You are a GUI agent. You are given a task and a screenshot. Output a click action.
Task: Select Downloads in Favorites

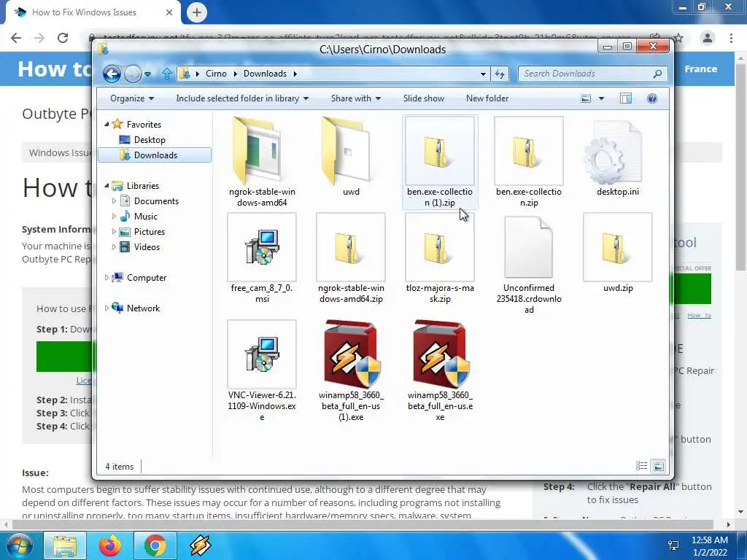(155, 155)
